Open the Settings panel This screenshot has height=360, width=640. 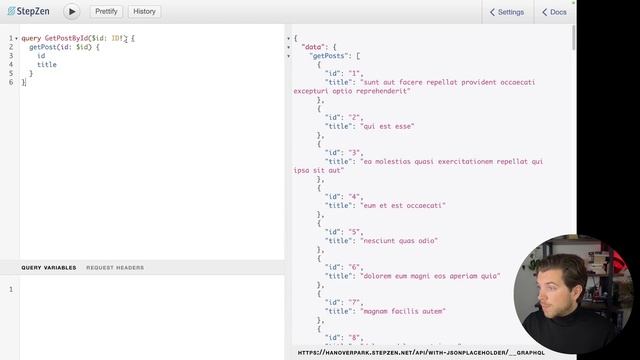click(507, 12)
